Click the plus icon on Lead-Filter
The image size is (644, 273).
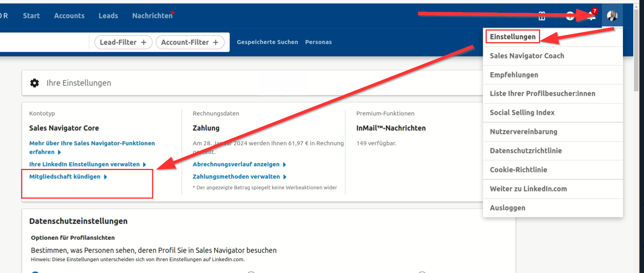[144, 42]
